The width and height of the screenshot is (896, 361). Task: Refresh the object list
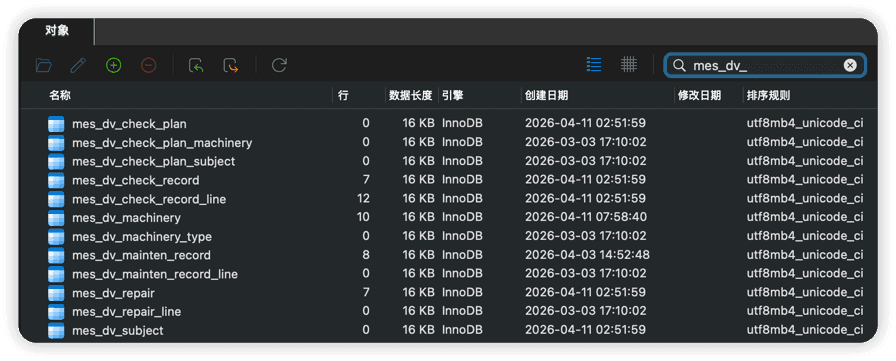tap(279, 65)
